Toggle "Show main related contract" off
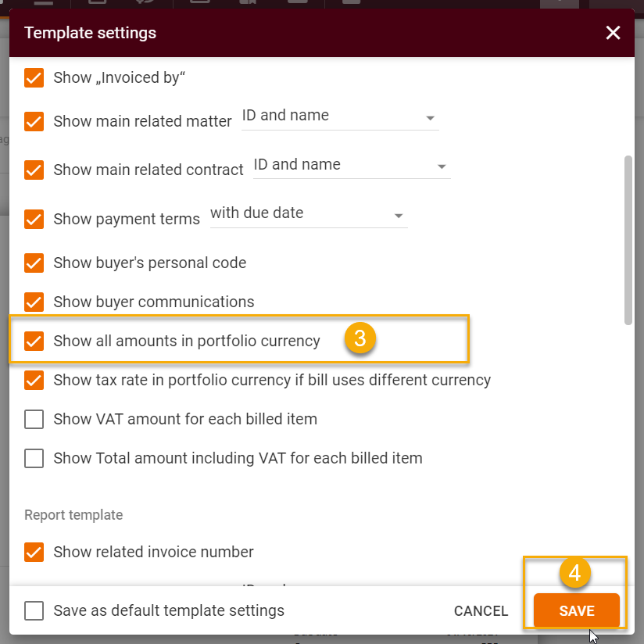This screenshot has height=644, width=644. point(34,170)
